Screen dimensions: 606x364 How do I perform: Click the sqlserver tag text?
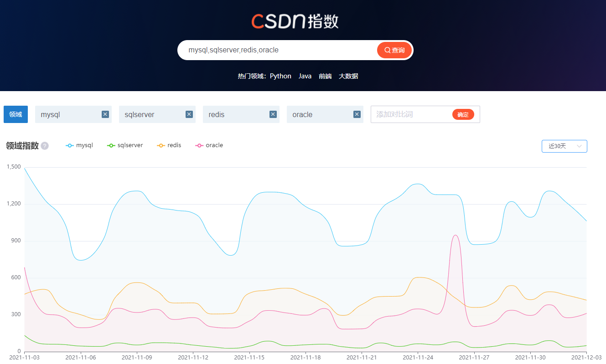140,114
